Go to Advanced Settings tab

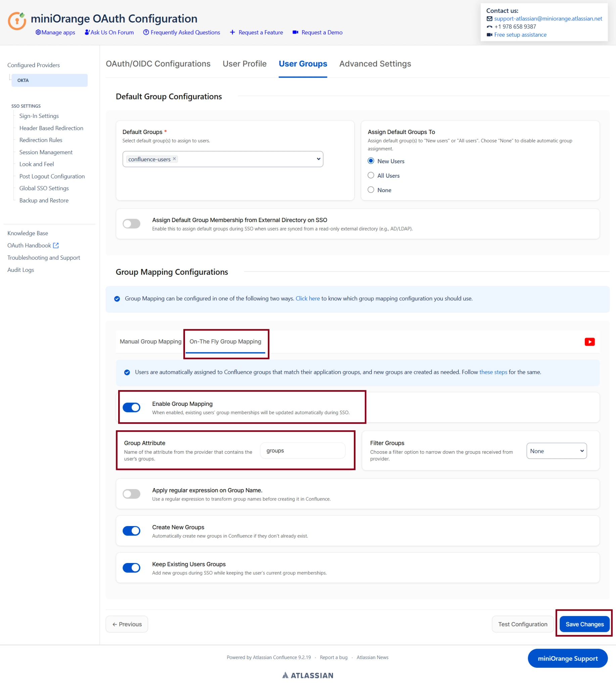click(375, 64)
